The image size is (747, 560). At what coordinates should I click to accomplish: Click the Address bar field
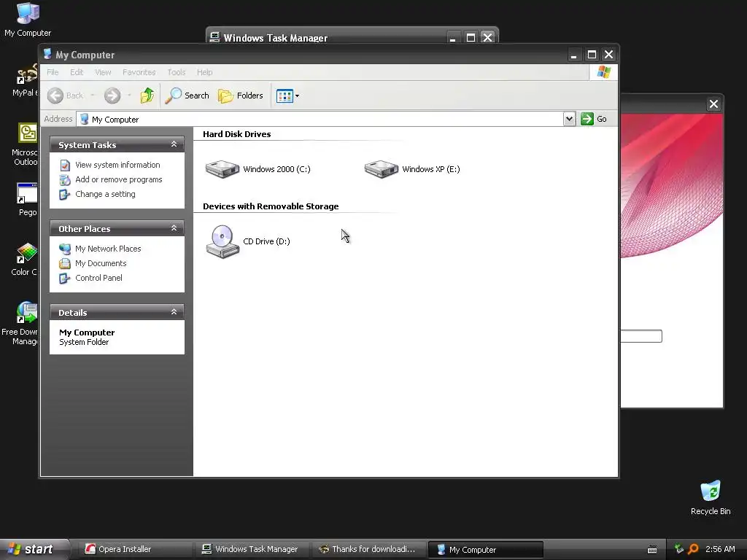(320, 119)
